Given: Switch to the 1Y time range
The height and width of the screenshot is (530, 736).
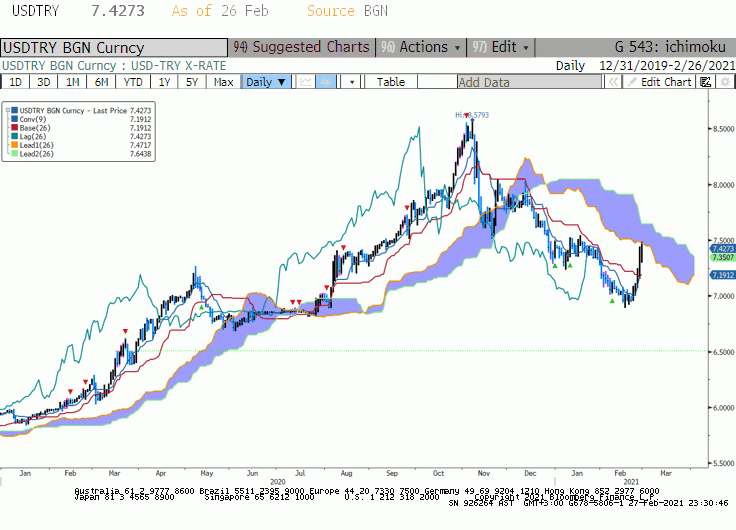Looking at the screenshot, I should [164, 82].
